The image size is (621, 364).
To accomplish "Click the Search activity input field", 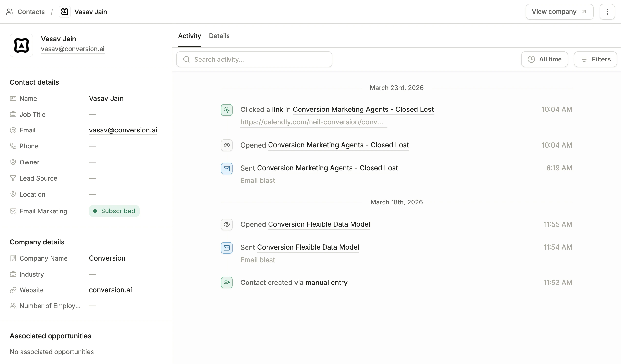I will (254, 59).
